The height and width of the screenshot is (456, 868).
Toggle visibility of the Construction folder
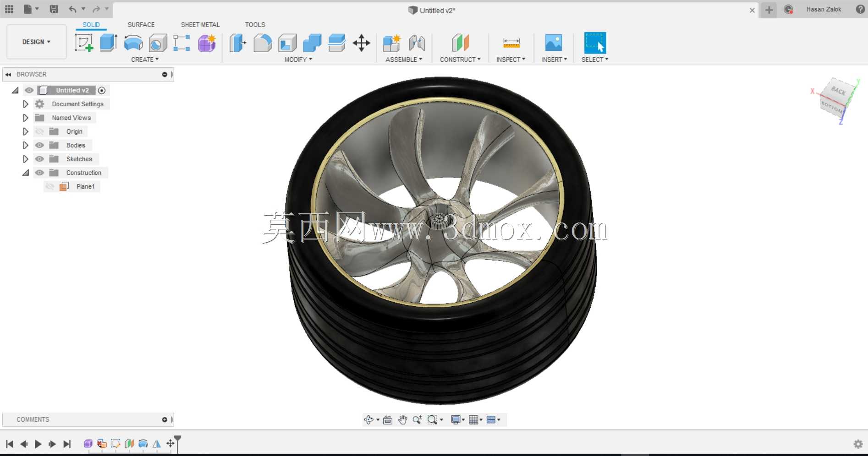pyautogui.click(x=40, y=173)
